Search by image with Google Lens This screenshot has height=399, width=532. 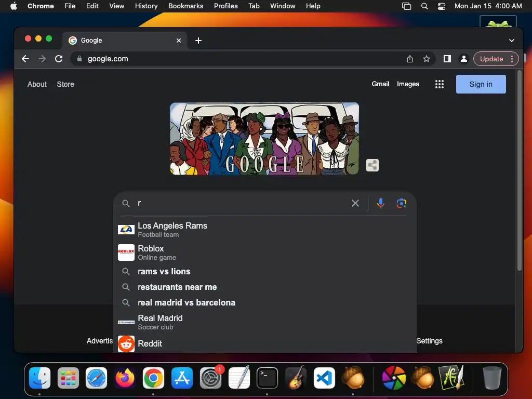[402, 203]
